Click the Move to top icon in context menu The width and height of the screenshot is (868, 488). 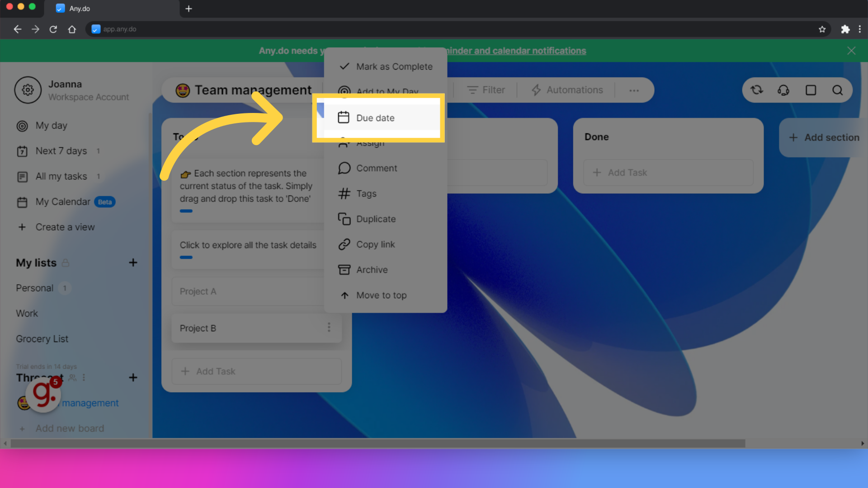[x=344, y=294]
